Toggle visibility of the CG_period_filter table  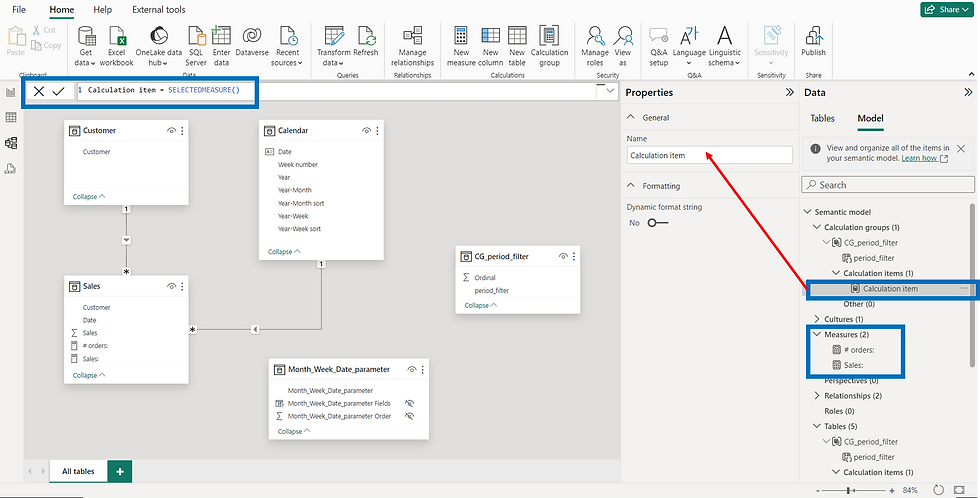[x=563, y=256]
